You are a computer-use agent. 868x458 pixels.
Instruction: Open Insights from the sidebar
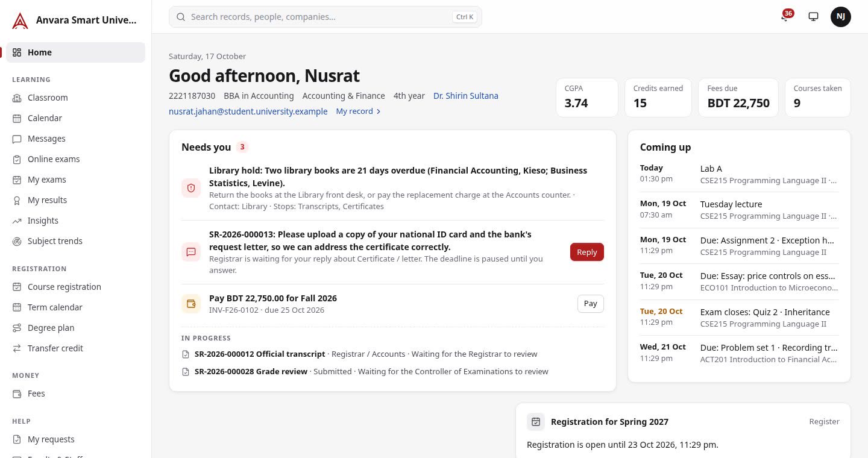(76, 221)
